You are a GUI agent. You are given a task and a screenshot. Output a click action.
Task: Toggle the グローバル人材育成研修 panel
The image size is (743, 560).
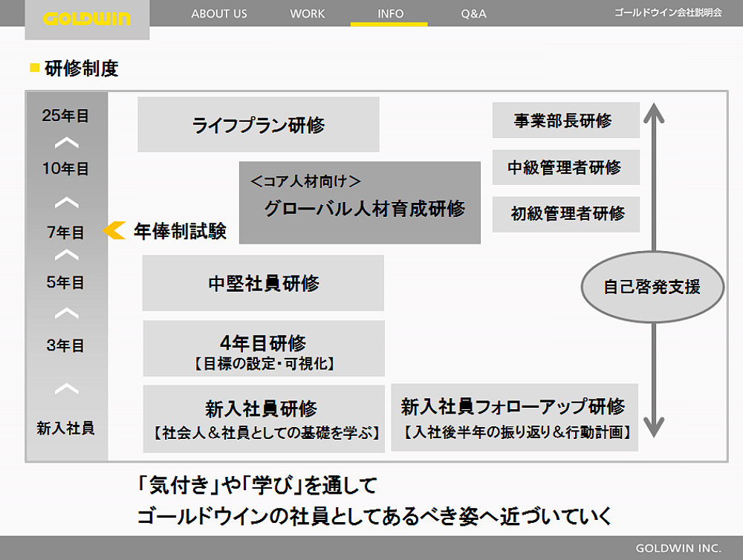click(x=359, y=201)
